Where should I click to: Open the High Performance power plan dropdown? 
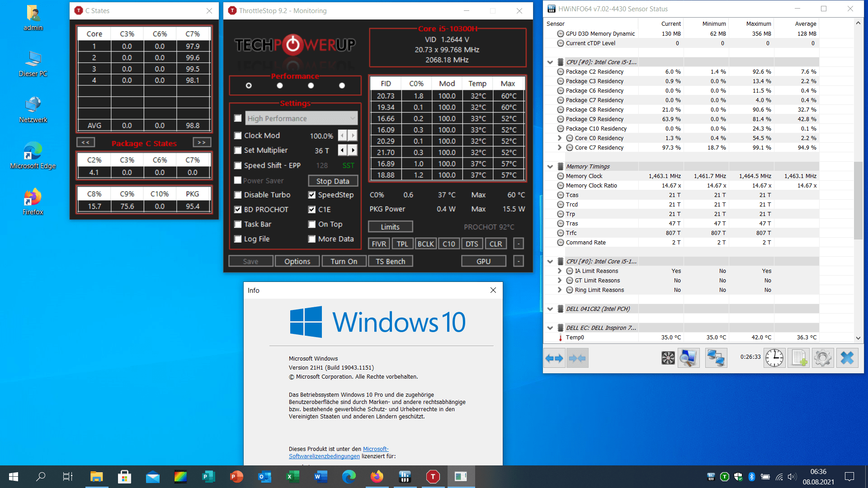(302, 118)
